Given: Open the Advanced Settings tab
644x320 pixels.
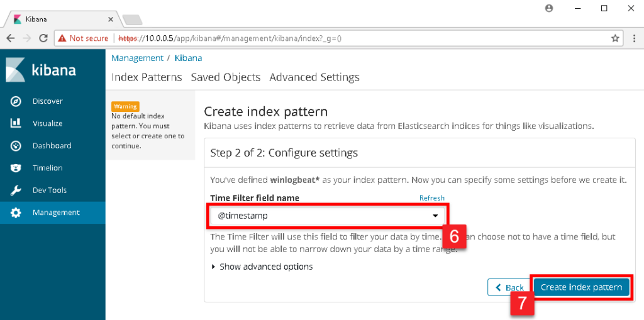Looking at the screenshot, I should tap(314, 77).
